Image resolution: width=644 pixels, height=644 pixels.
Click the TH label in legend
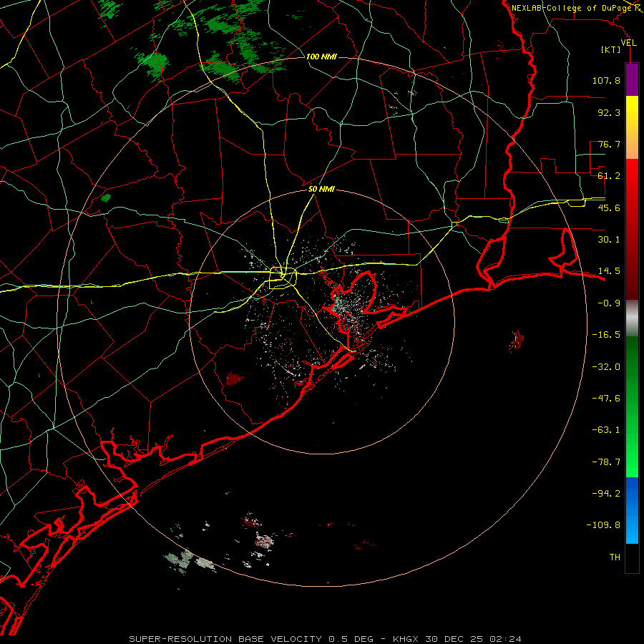[615, 557]
